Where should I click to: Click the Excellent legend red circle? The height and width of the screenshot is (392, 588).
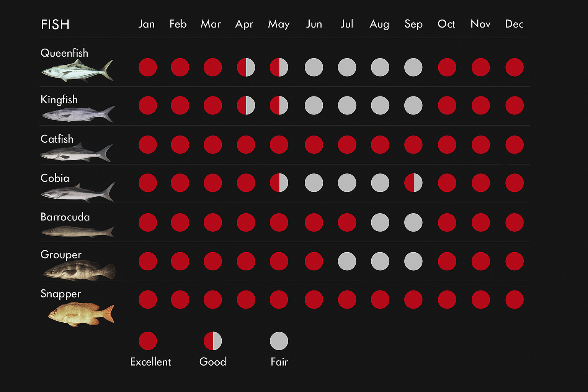pos(148,341)
